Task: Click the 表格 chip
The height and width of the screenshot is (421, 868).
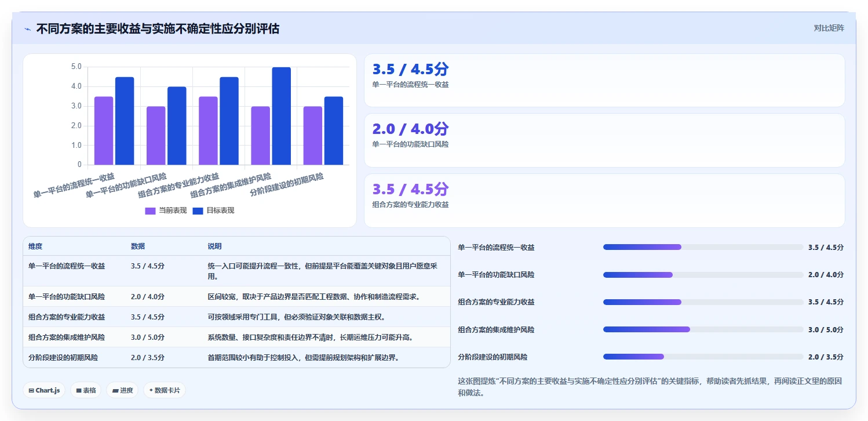Action: pos(86,390)
